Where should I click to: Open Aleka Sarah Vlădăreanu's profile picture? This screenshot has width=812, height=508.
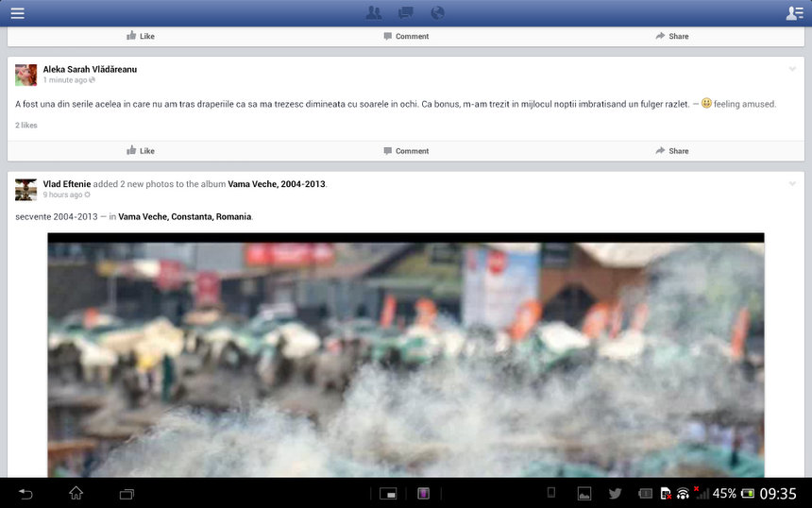click(25, 76)
